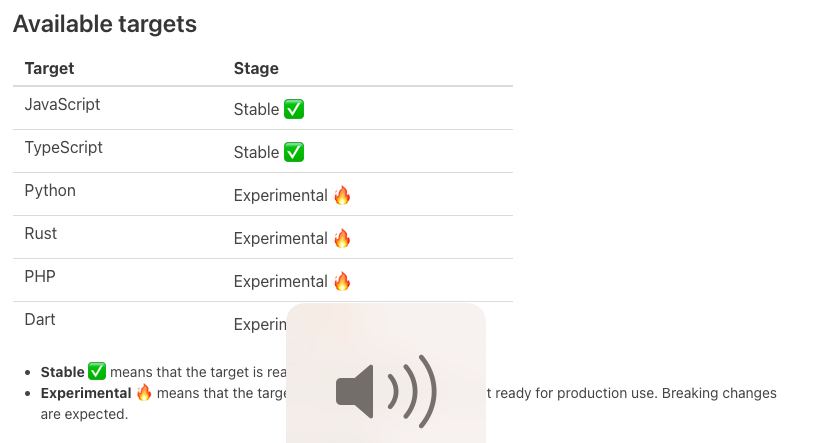Click the Experimental text in Python row

tap(280, 196)
